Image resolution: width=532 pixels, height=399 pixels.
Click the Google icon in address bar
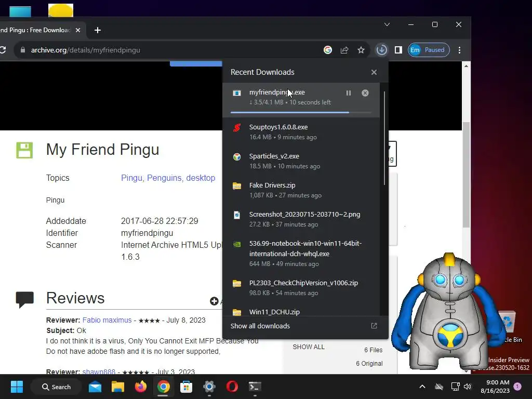tap(328, 50)
